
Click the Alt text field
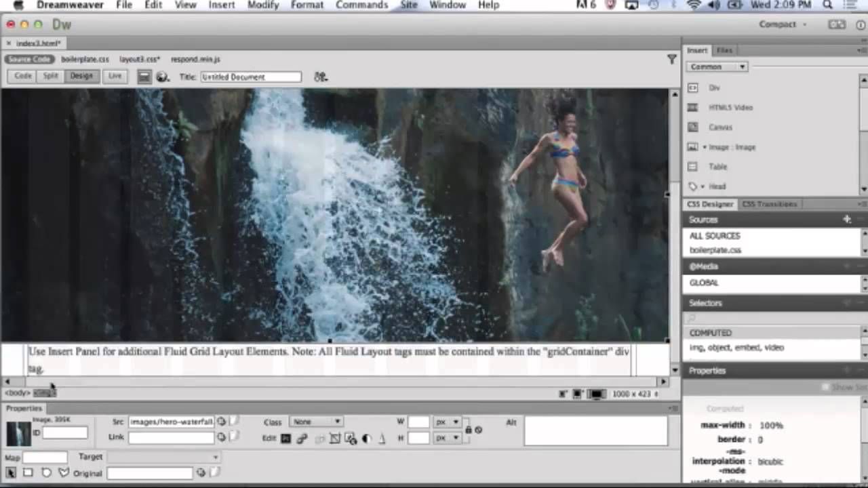(x=595, y=431)
